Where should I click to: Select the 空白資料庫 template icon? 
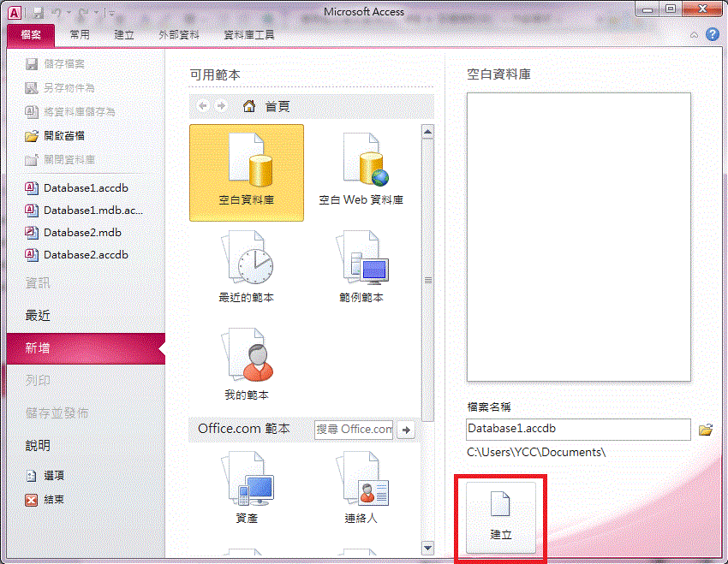coord(247,172)
